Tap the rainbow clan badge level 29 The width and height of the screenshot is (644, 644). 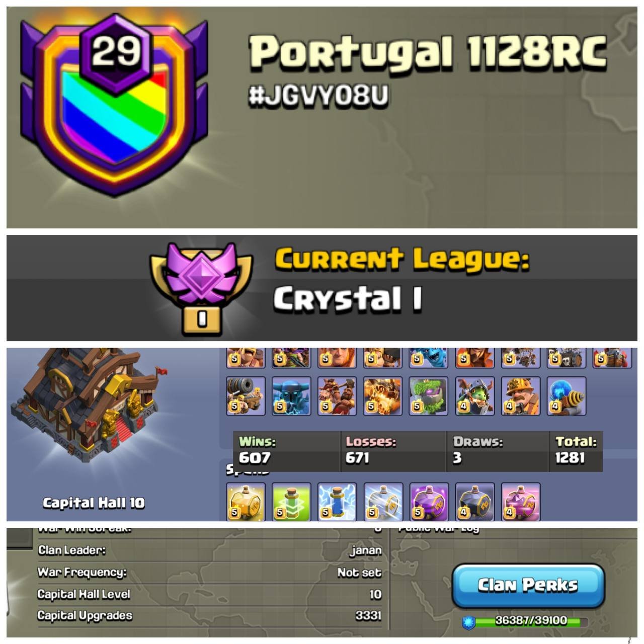114,105
